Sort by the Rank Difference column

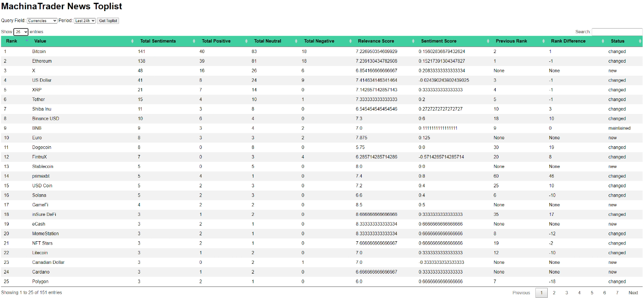[x=576, y=41]
